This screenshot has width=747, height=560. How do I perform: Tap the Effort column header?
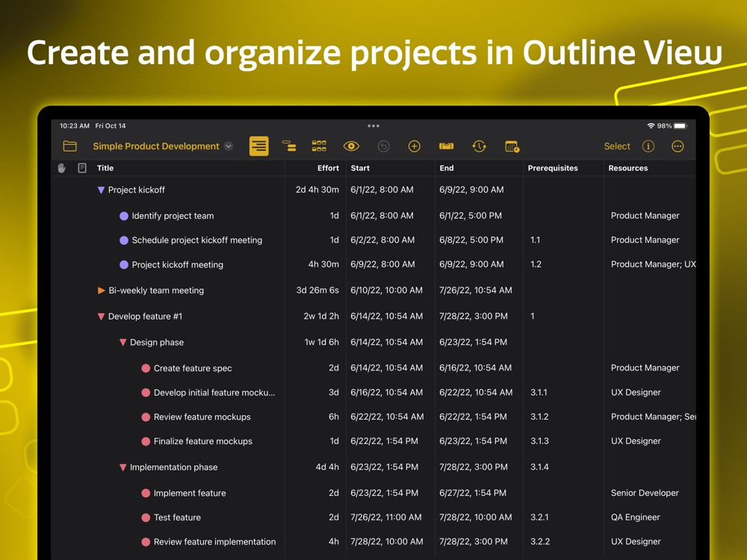[x=328, y=168]
